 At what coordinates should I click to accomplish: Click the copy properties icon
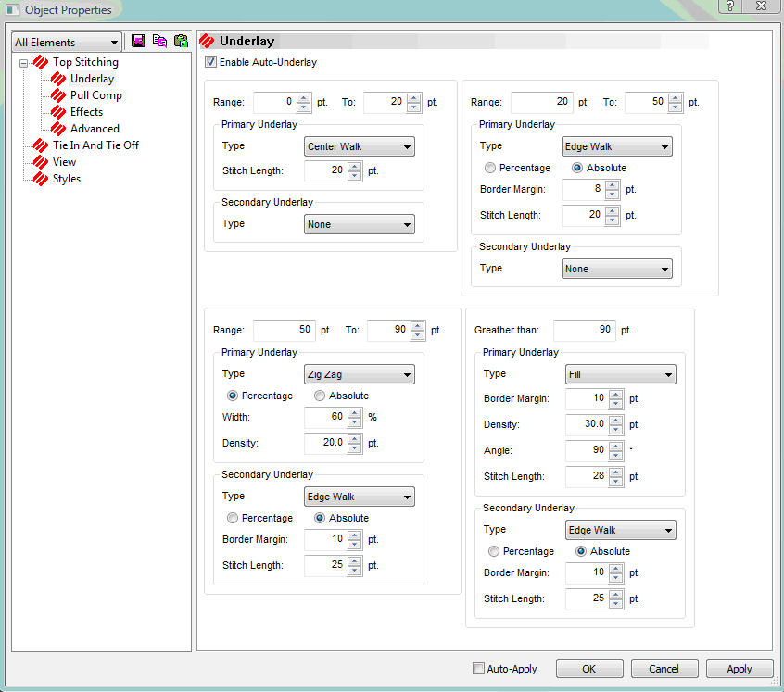coord(159,41)
